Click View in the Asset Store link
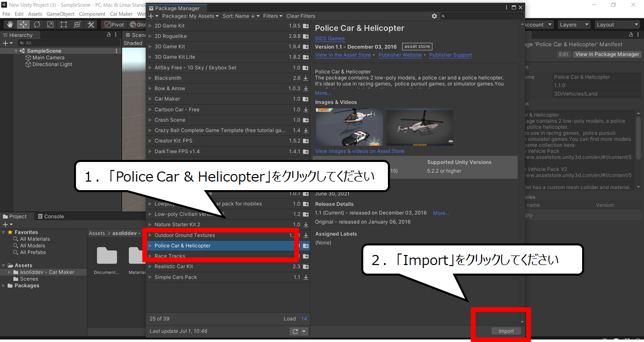This screenshot has height=342, width=644. pos(343,55)
